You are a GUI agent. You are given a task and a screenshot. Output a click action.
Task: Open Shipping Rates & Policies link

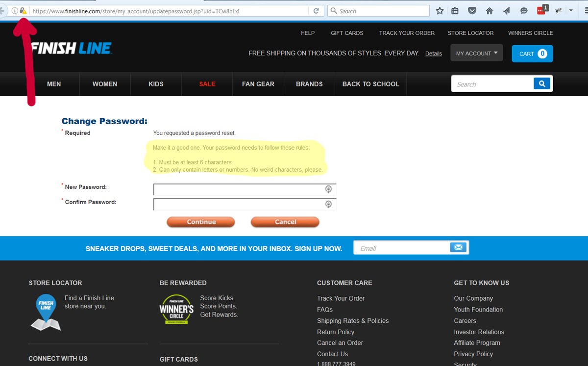point(353,321)
